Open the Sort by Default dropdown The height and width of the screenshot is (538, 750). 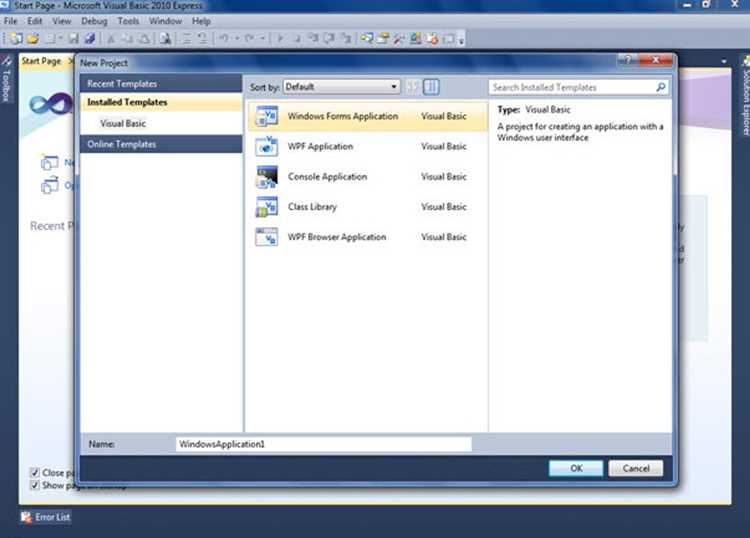point(342,87)
